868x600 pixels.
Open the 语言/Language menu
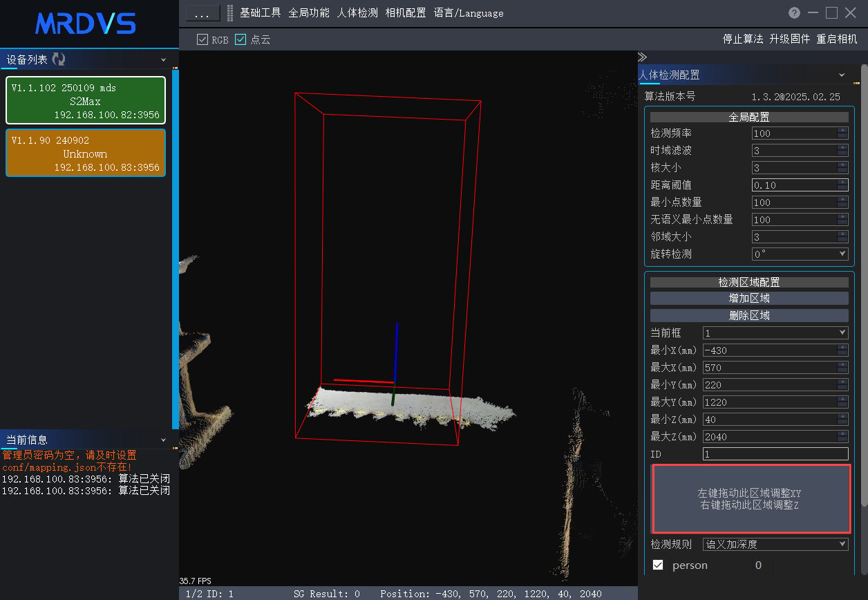[469, 13]
